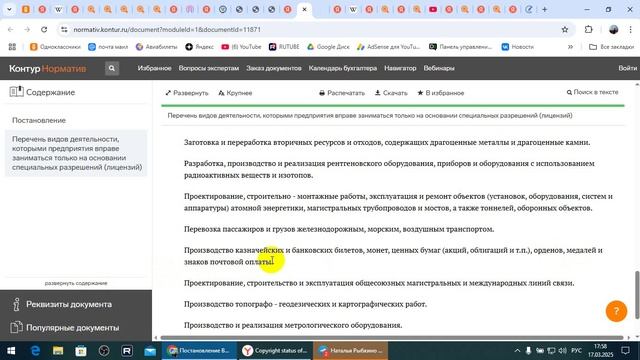Open new browser tab with plus button

click(544, 9)
